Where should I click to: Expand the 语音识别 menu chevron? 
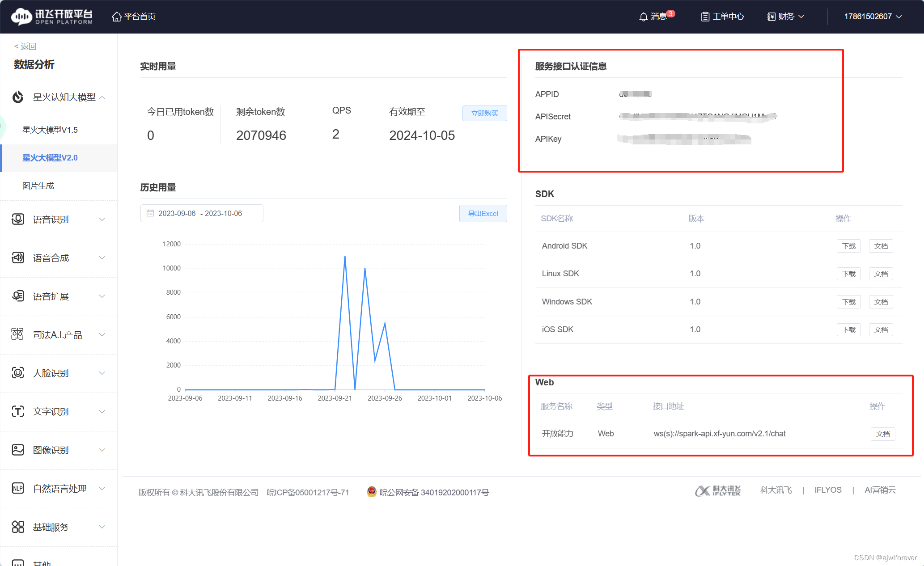click(102, 219)
